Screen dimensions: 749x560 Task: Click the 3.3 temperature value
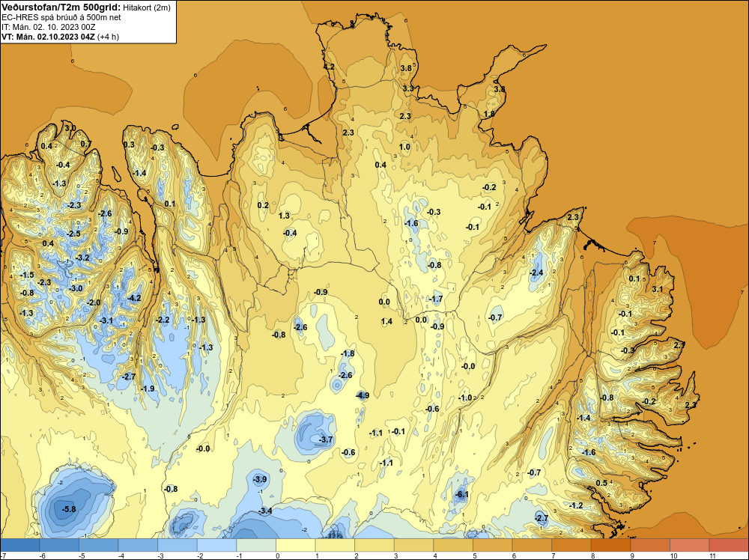408,88
